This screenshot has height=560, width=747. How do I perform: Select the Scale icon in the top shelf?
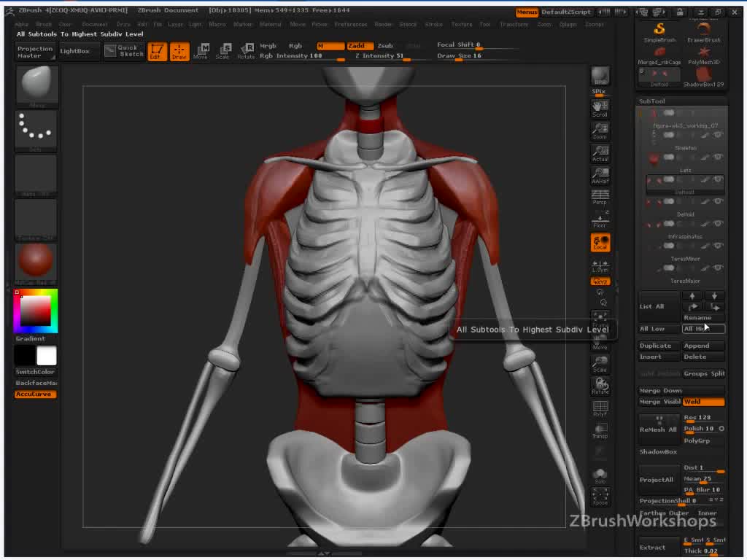click(223, 52)
